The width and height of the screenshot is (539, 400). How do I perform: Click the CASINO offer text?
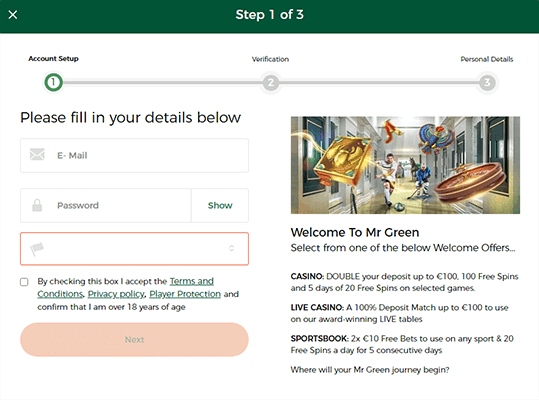click(405, 282)
